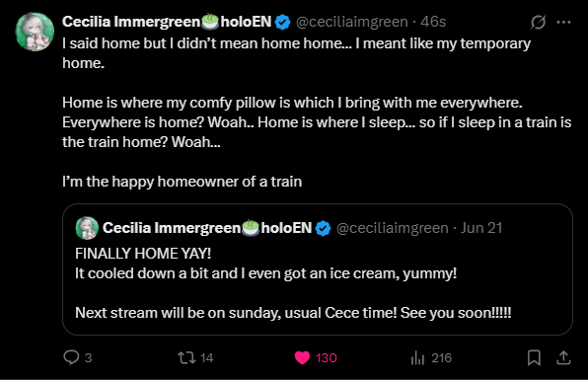Unlike the tweet via the pink heart
Screen dimensions: 588x380
click(302, 357)
